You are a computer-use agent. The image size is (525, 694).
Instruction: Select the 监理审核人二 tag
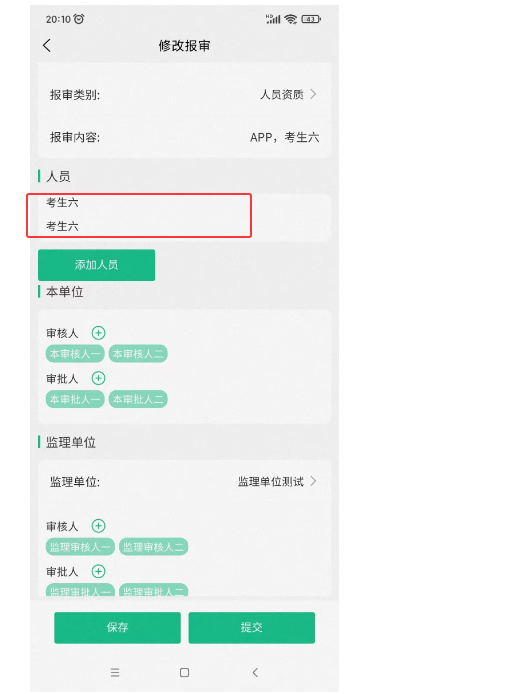point(154,547)
